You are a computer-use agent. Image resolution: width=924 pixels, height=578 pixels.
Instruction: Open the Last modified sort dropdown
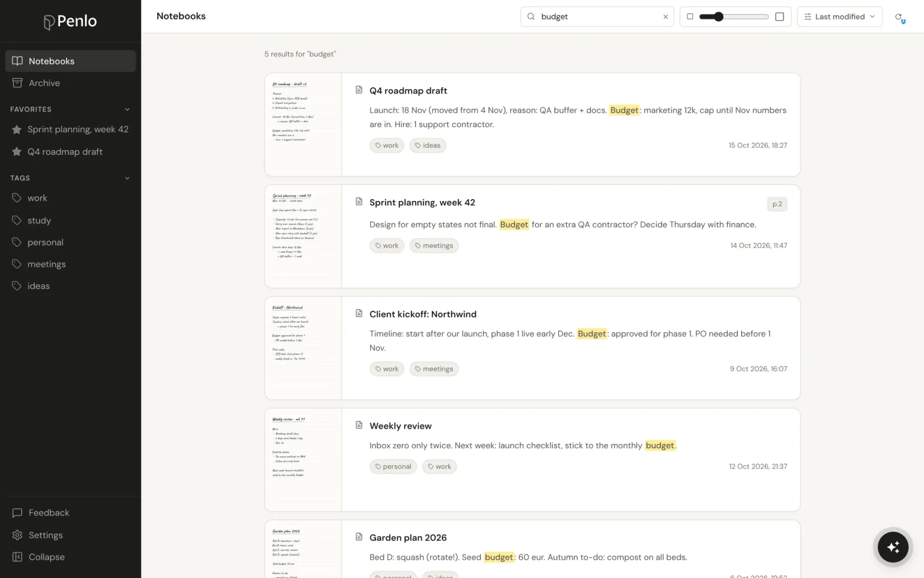839,17
